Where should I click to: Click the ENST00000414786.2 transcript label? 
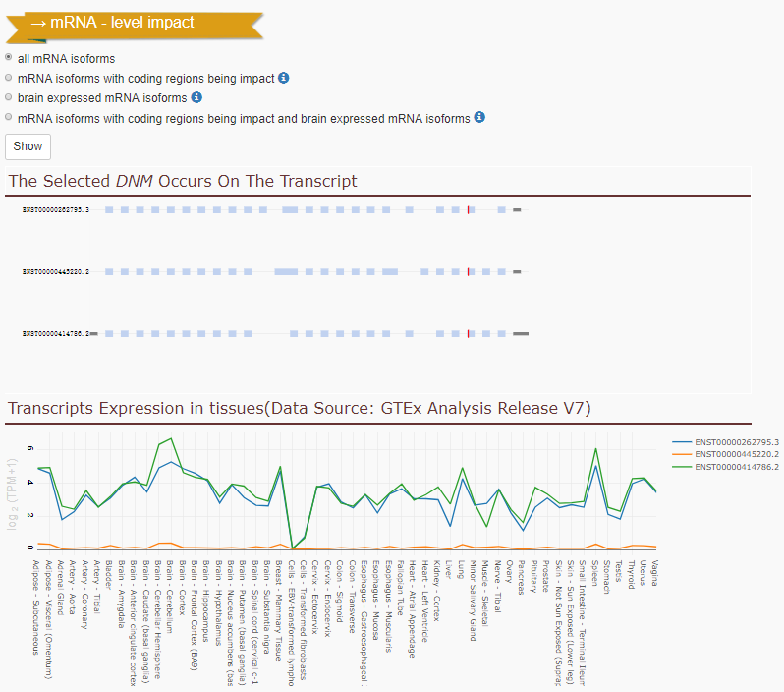tap(55, 334)
